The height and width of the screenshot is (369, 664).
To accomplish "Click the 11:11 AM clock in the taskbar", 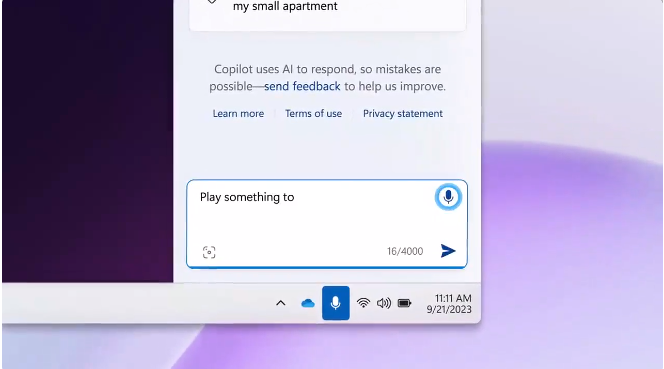I will click(453, 298).
